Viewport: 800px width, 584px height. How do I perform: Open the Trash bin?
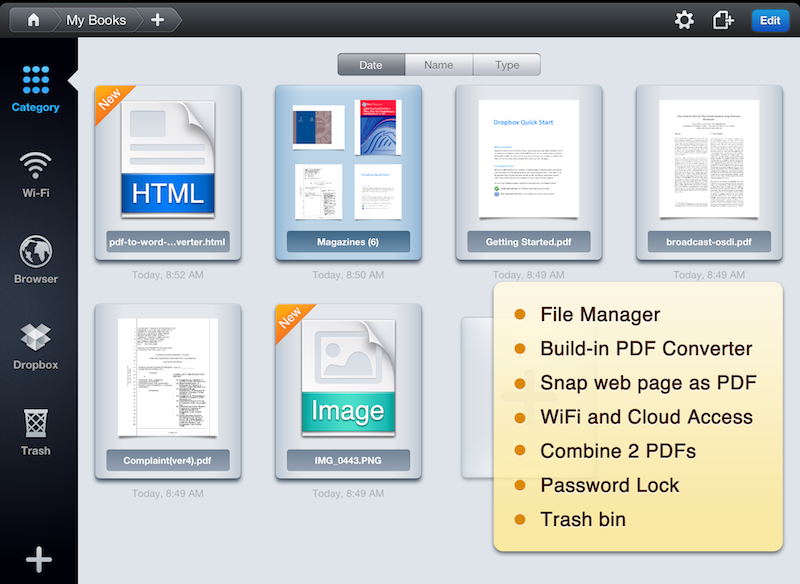36,433
